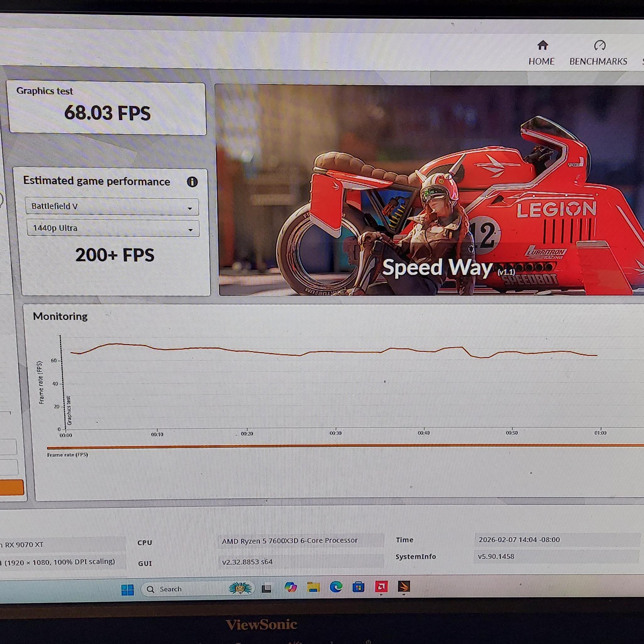Click the orange button at lower left
Image resolution: width=644 pixels, height=644 pixels.
pos(12,487)
